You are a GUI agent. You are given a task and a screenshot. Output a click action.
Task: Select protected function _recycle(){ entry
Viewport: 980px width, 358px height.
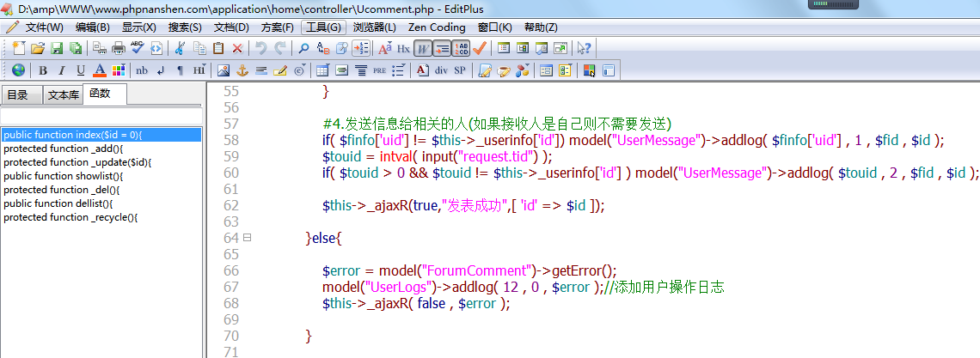pyautogui.click(x=101, y=217)
